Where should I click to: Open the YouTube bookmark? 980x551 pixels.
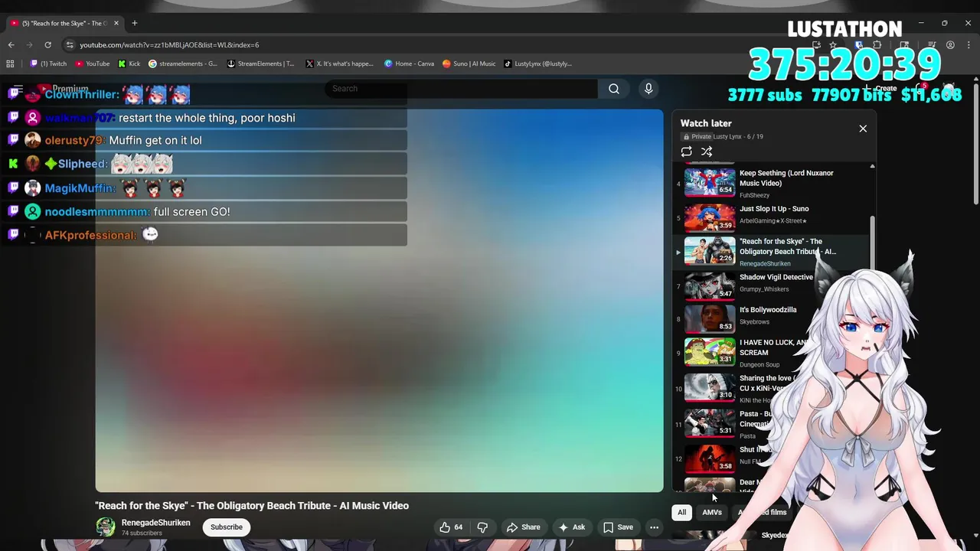tap(93, 64)
